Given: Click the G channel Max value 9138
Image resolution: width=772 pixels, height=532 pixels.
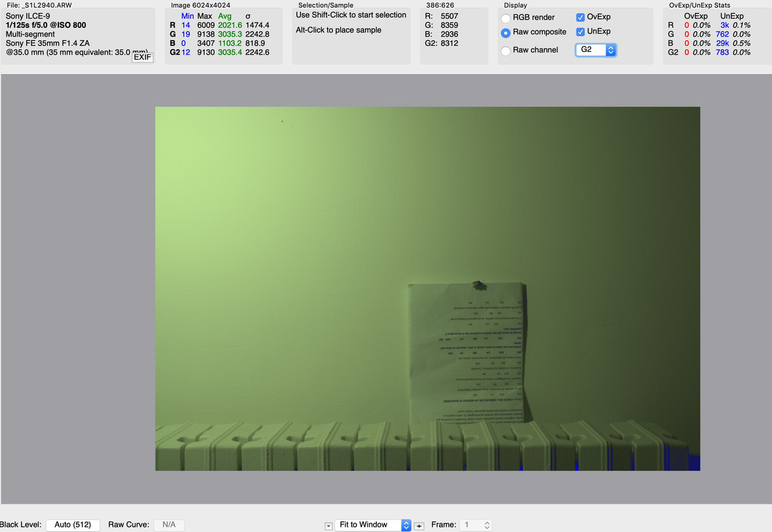Looking at the screenshot, I should [x=206, y=34].
